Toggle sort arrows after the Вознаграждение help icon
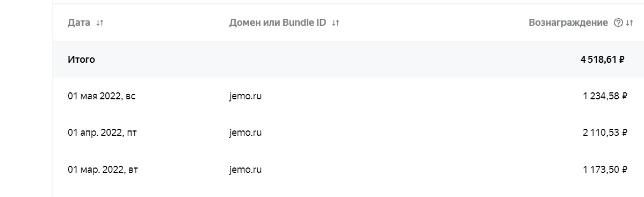The height and width of the screenshot is (197, 644). pyautogui.click(x=629, y=23)
